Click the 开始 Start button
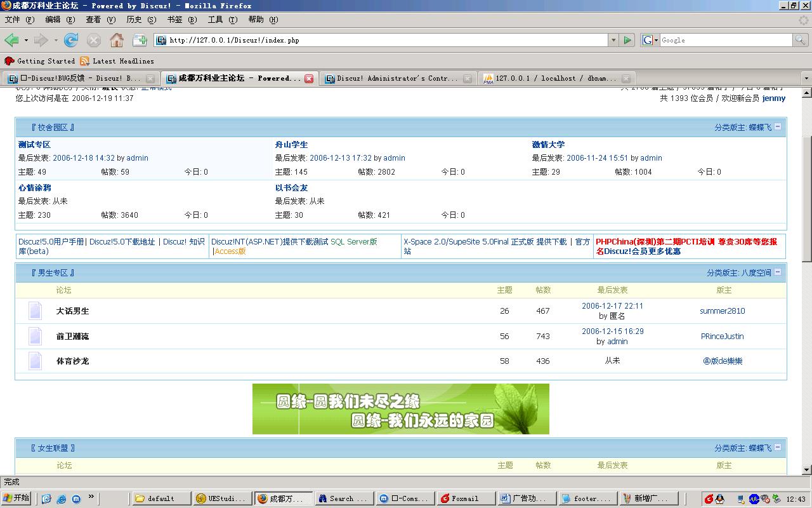The width and height of the screenshot is (812, 508). (16, 498)
